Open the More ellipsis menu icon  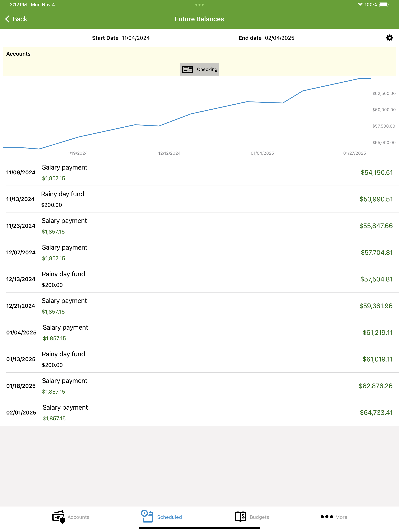(x=327, y=517)
